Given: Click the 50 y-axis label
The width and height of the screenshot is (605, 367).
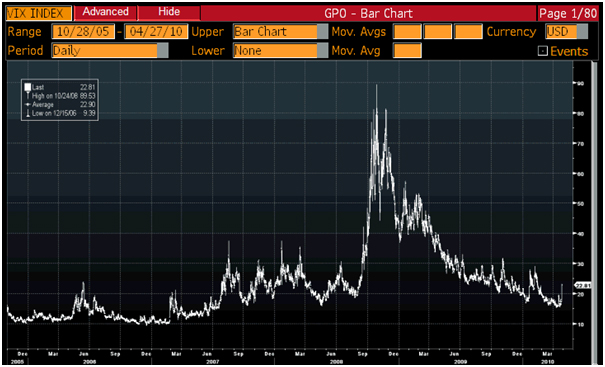Looking at the screenshot, I should 580,203.
